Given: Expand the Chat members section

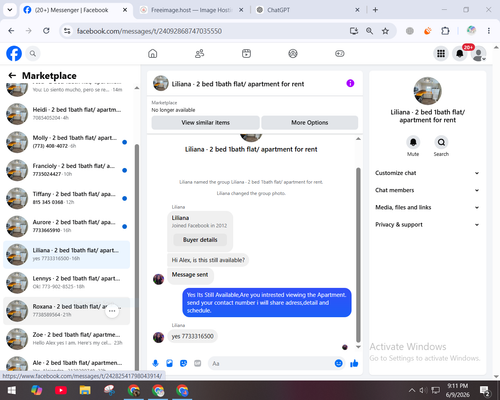Looking at the screenshot, I should (427, 190).
